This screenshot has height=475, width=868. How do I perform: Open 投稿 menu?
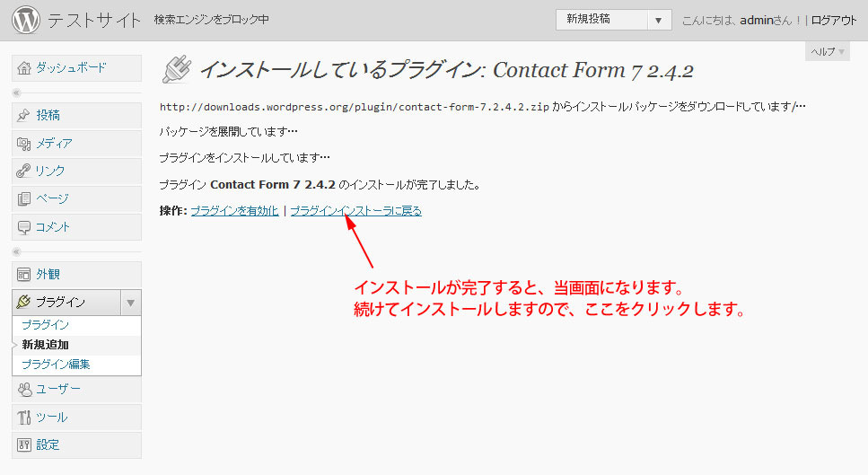point(76,115)
